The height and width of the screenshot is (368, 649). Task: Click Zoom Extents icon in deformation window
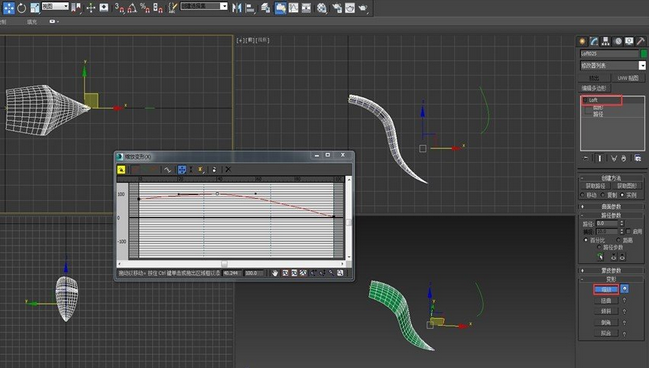pos(285,273)
